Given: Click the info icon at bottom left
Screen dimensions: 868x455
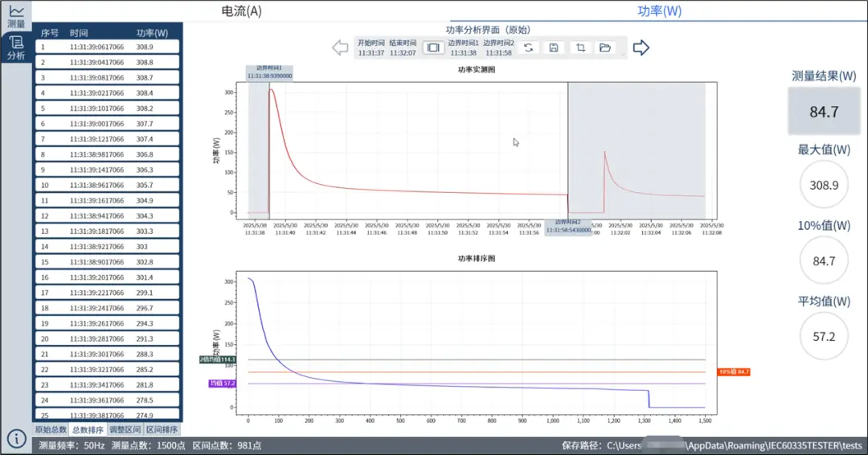Looking at the screenshot, I should coord(16,439).
